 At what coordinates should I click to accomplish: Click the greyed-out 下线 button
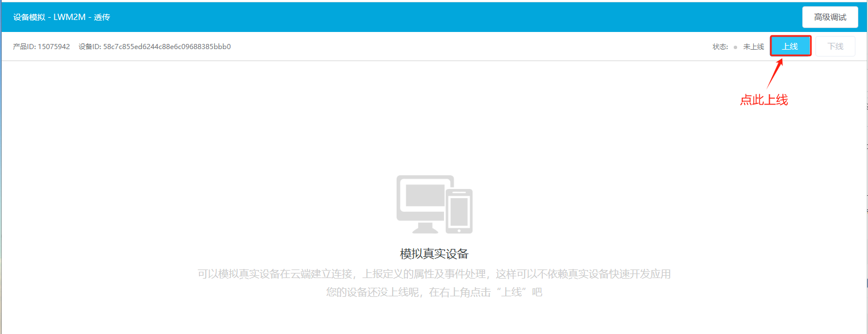(x=835, y=46)
